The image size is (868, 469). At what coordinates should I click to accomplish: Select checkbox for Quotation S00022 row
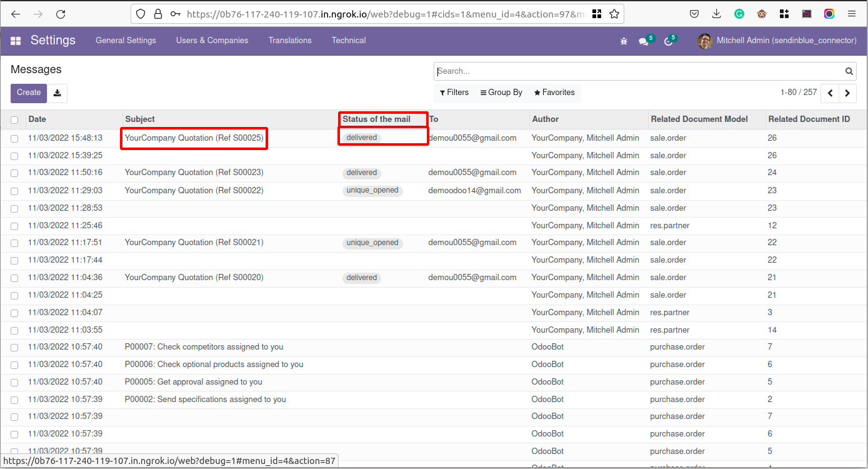point(14,191)
